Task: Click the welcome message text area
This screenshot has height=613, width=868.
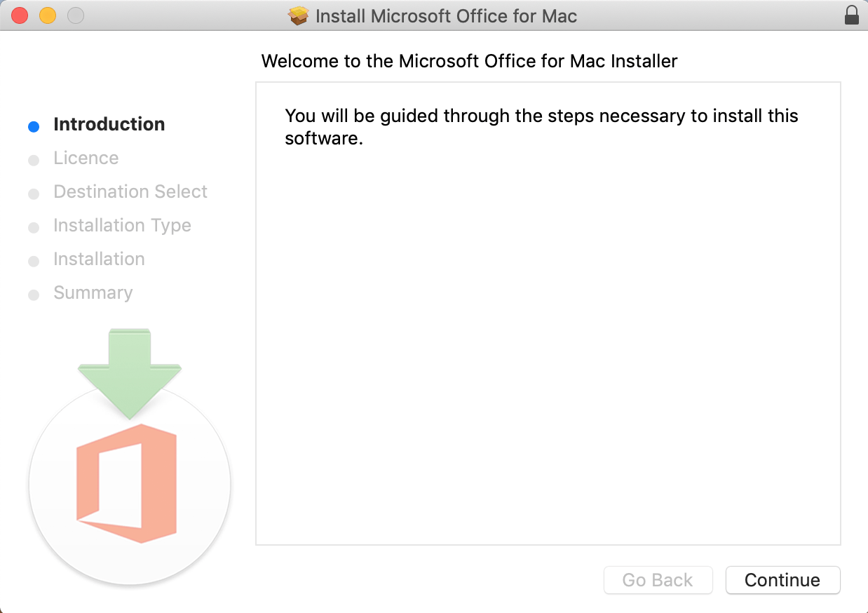Action: pyautogui.click(x=541, y=127)
